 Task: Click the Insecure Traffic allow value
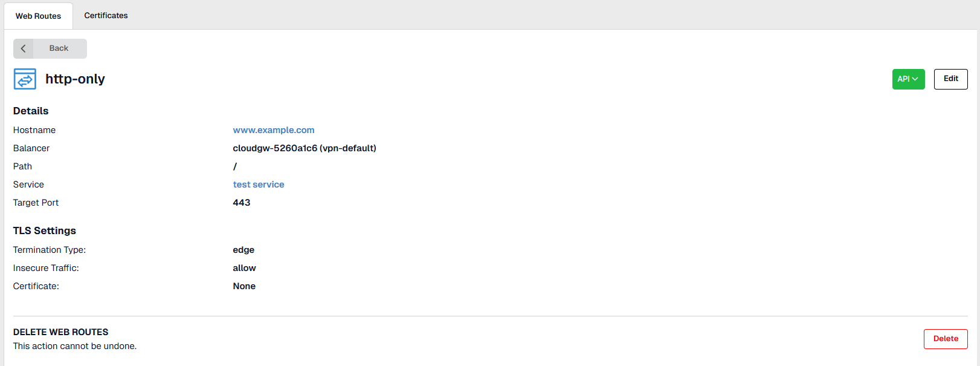244,268
